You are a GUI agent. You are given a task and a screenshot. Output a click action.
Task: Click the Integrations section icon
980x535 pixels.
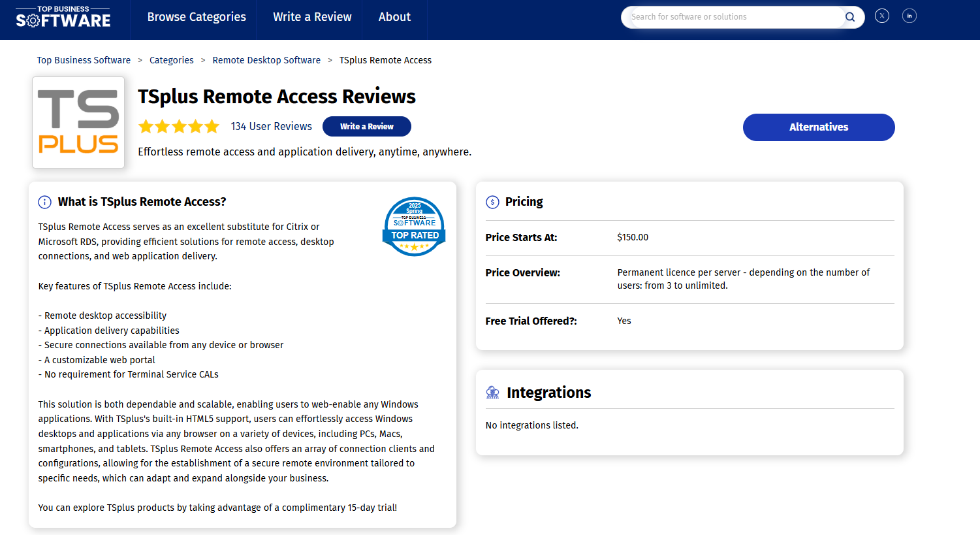pos(493,393)
